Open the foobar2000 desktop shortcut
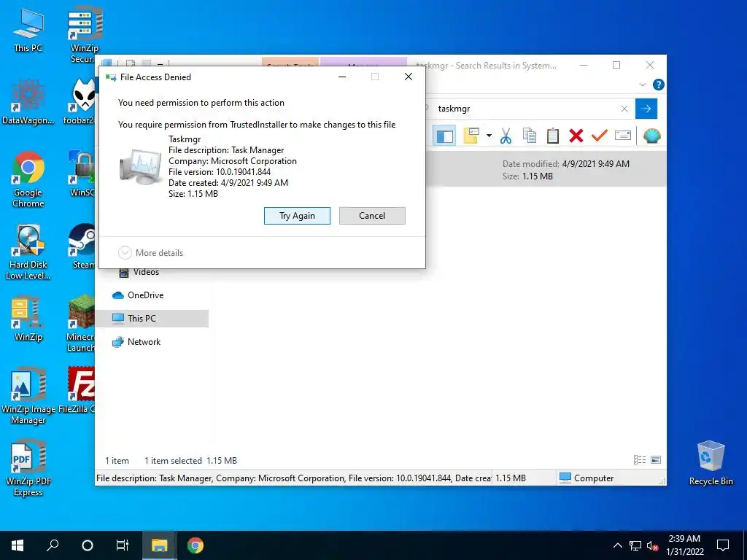Image resolution: width=747 pixels, height=560 pixels. coord(81,102)
